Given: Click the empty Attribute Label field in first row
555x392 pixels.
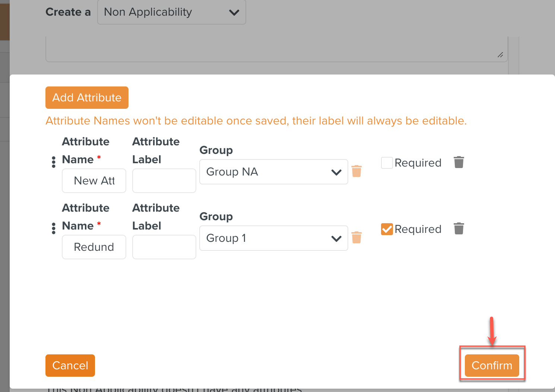Looking at the screenshot, I should [164, 181].
